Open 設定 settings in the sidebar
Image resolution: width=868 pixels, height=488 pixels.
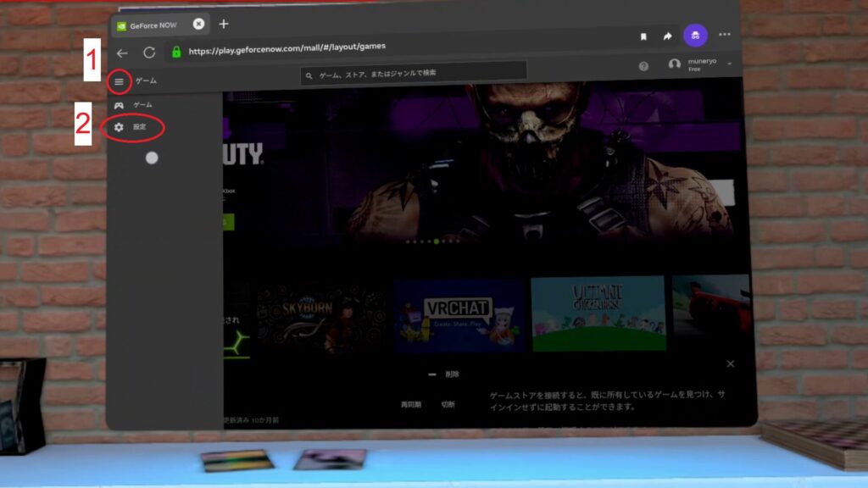131,127
